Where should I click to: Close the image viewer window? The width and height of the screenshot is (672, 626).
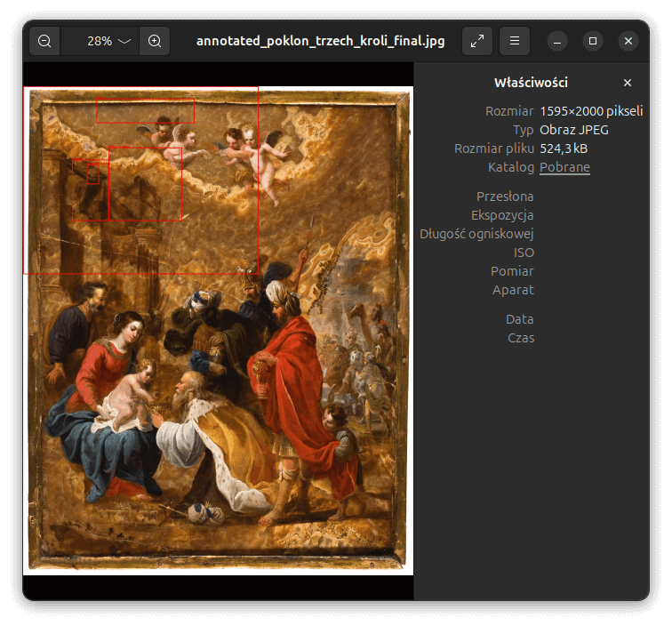tap(628, 41)
